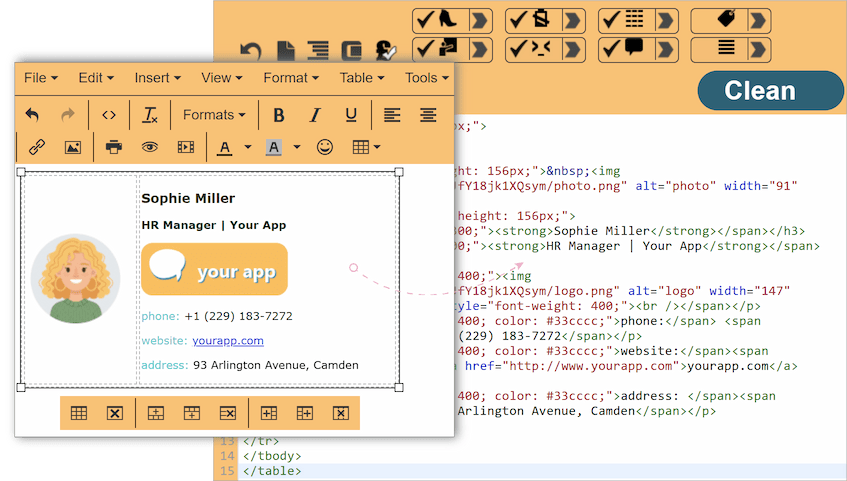Toggle the speech bubble icon cleaning option
This screenshot has width=847, height=481.
pos(627,50)
